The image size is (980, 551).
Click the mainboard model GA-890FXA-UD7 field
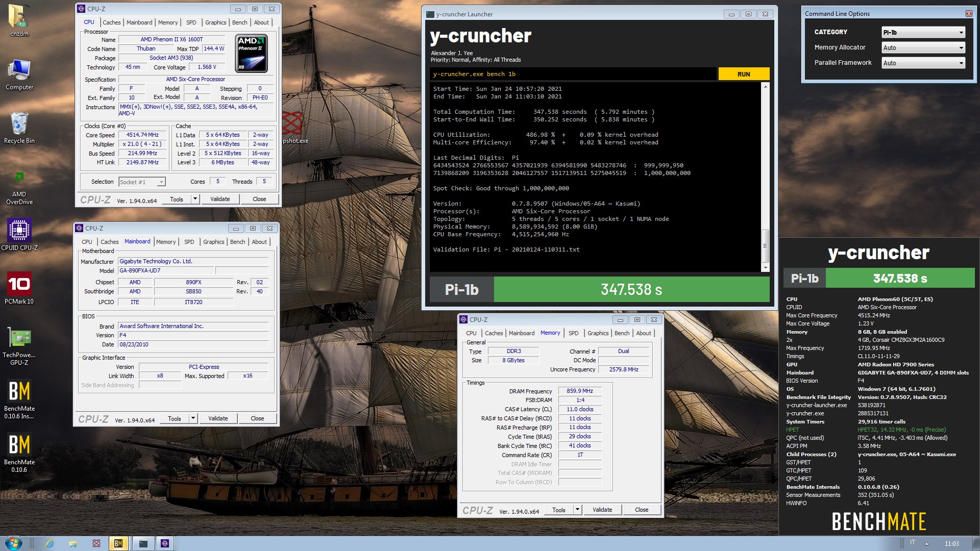[x=166, y=270]
